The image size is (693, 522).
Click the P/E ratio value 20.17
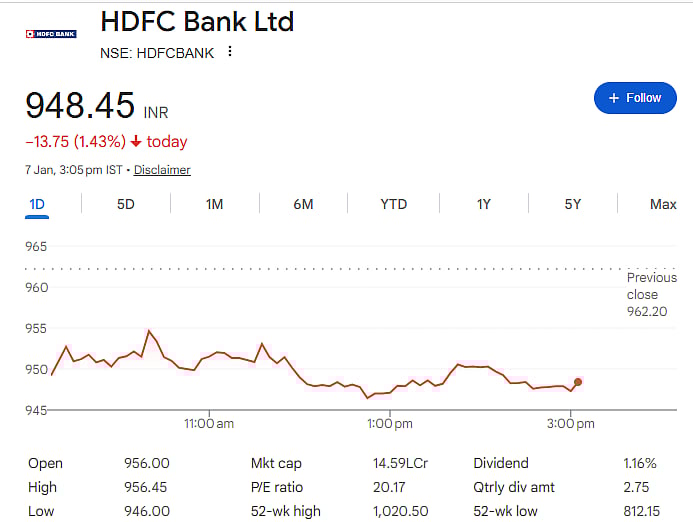tap(387, 487)
